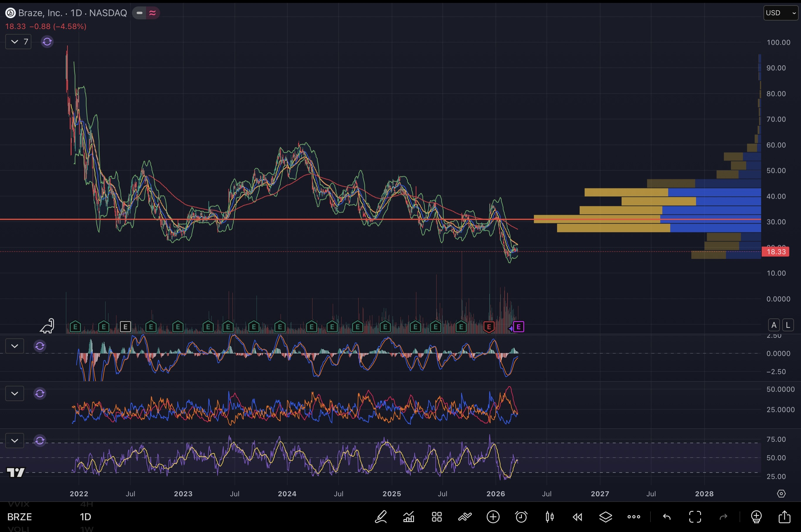Toggle auto scale with A button
The width and height of the screenshot is (801, 532).
(x=774, y=325)
